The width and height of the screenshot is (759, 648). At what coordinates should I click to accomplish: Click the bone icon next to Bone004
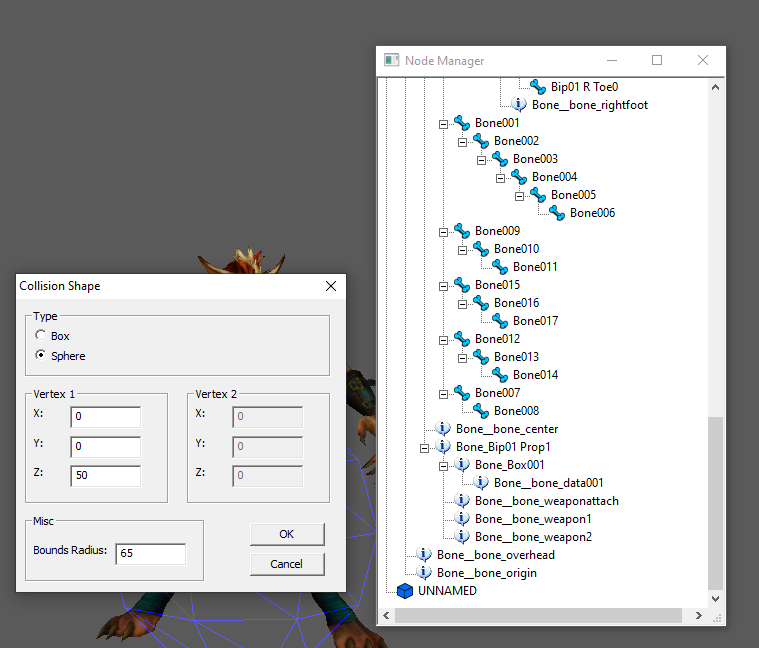click(x=518, y=177)
